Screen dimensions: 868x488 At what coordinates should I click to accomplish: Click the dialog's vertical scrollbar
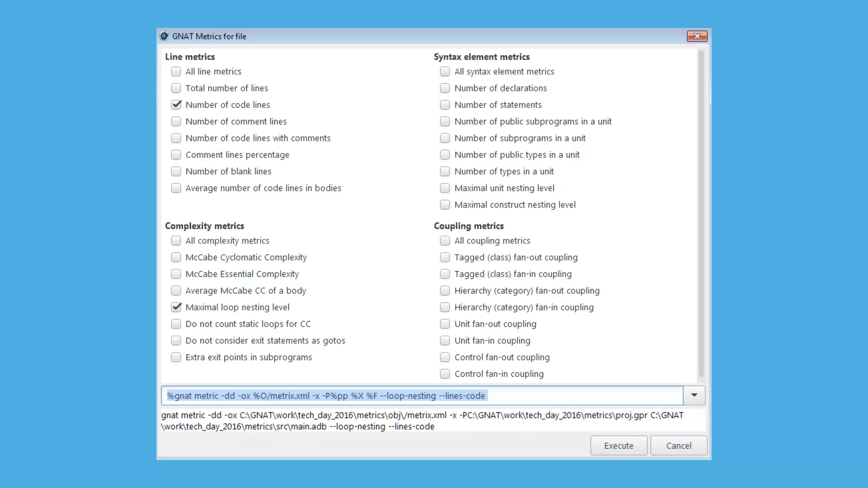point(701,212)
